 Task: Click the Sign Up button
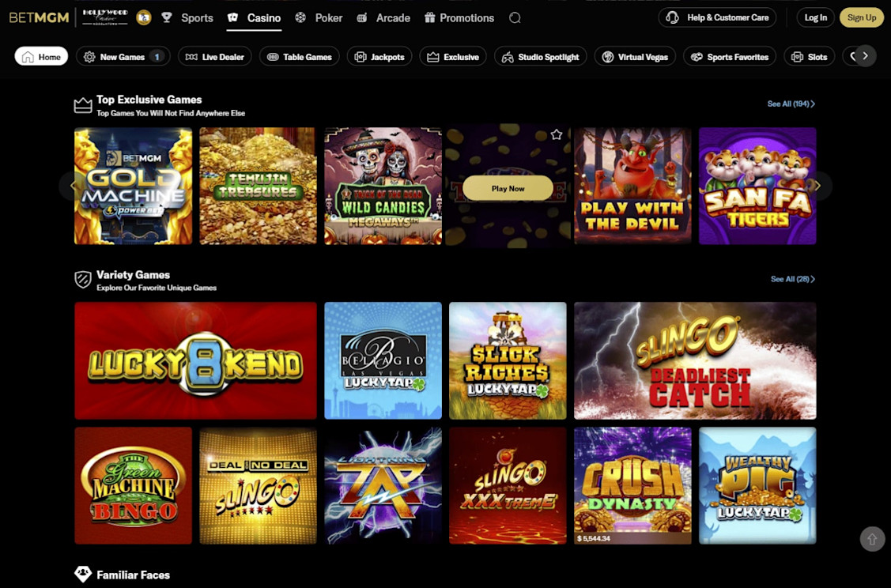click(x=862, y=17)
